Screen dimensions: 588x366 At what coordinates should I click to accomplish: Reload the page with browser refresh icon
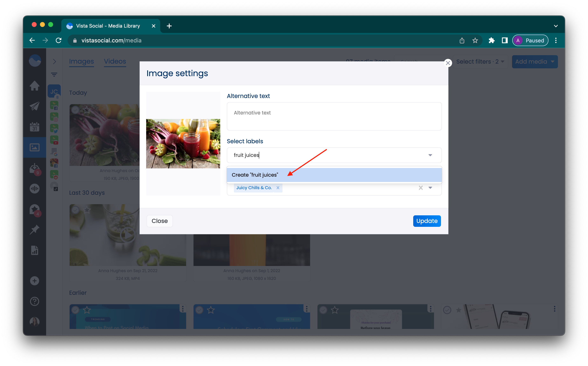click(59, 40)
